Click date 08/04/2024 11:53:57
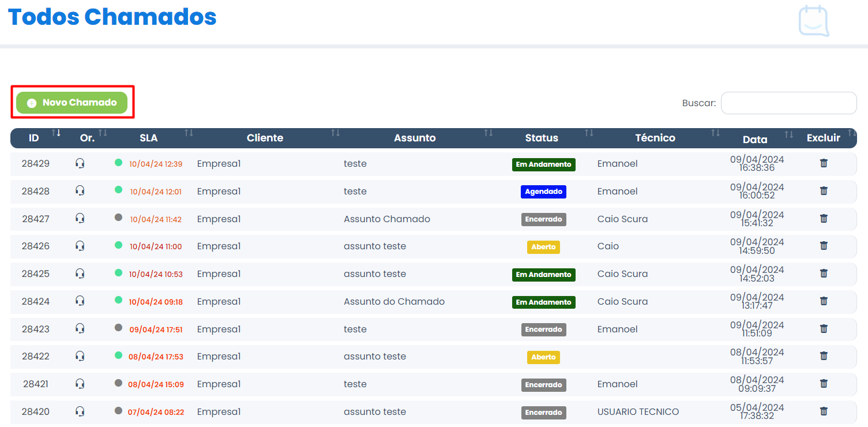This screenshot has height=427, width=868. (757, 356)
